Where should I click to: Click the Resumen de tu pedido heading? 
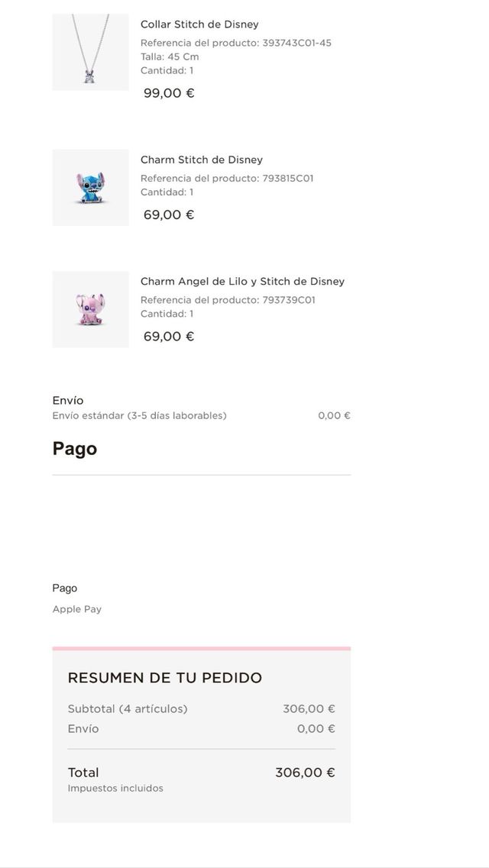pos(164,678)
